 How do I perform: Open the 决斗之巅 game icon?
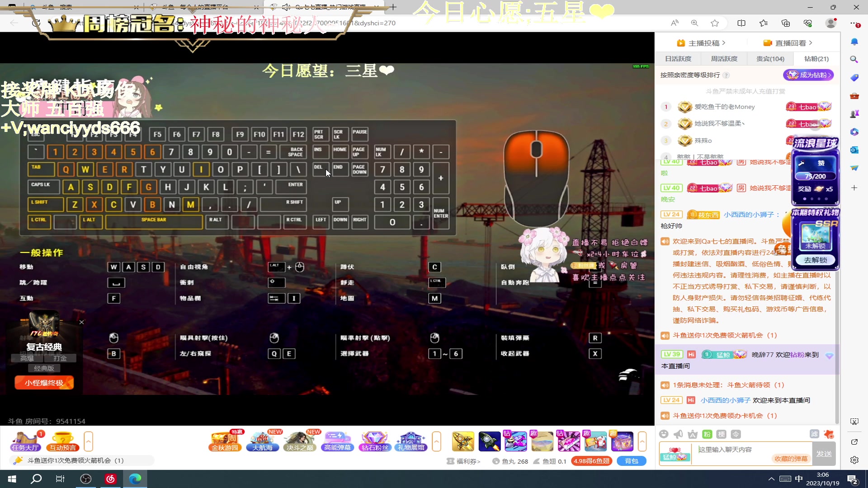300,441
